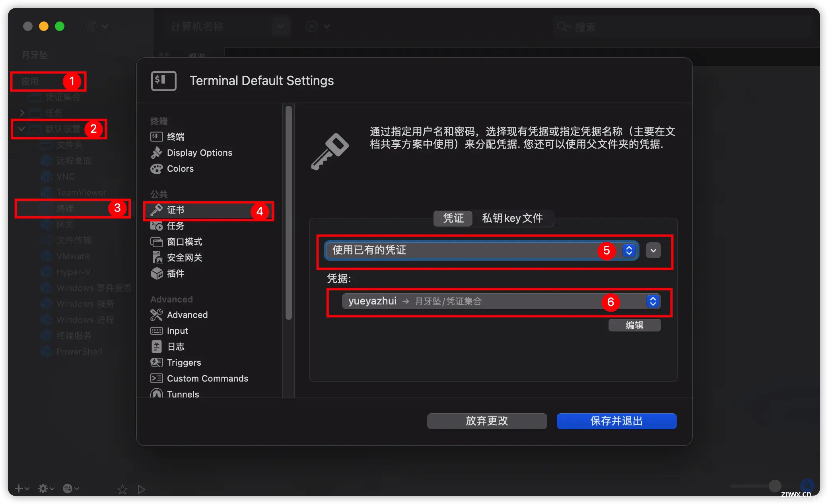828x504 pixels.
Task: Select TeamViewer in the background tree
Action: [74, 192]
